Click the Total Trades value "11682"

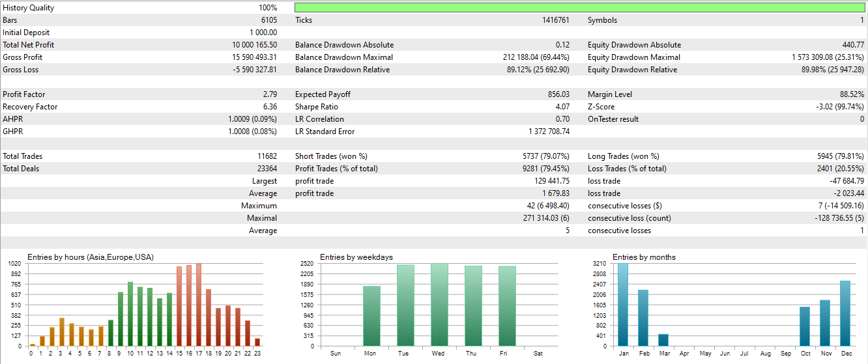click(267, 156)
